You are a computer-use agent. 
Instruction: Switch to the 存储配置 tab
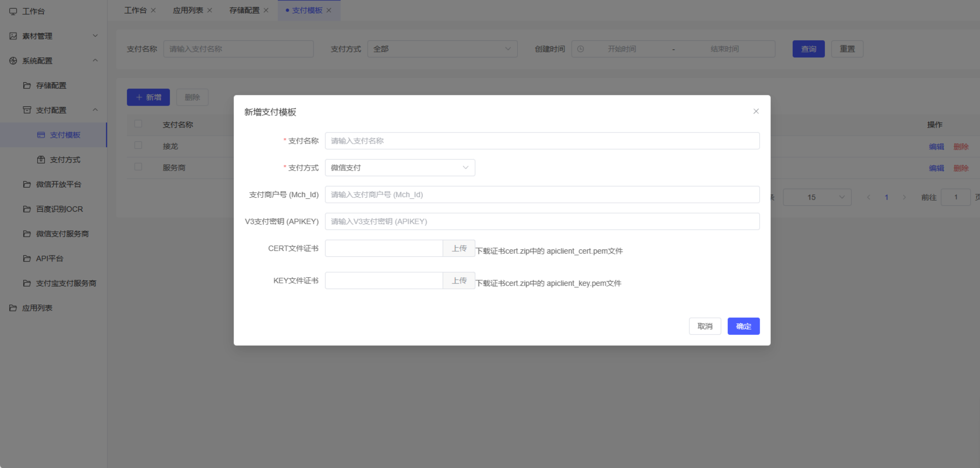(244, 10)
